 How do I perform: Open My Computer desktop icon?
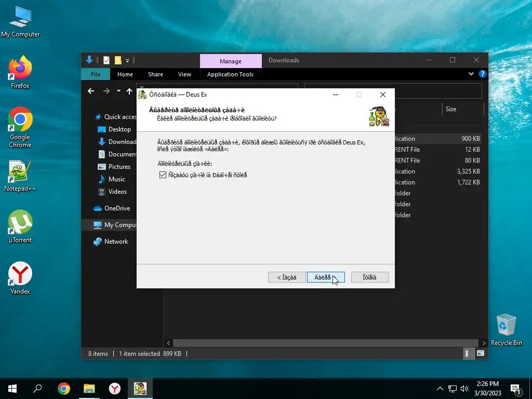tap(20, 22)
